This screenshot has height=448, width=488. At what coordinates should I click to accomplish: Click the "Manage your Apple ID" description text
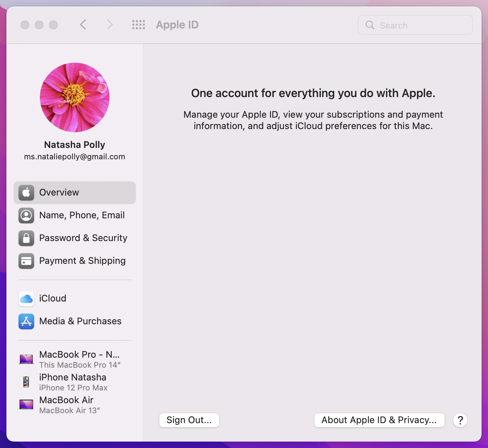tap(313, 120)
